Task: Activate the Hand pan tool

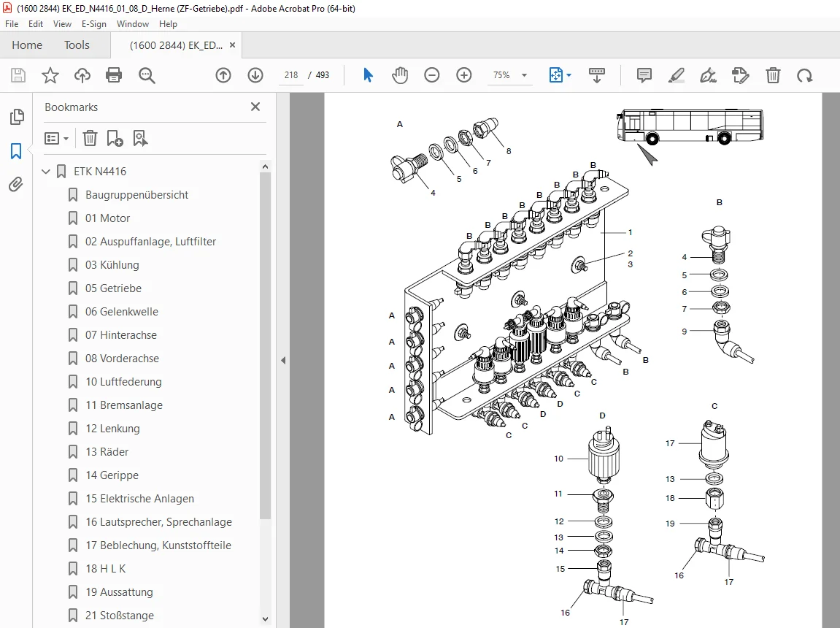Action: [400, 75]
